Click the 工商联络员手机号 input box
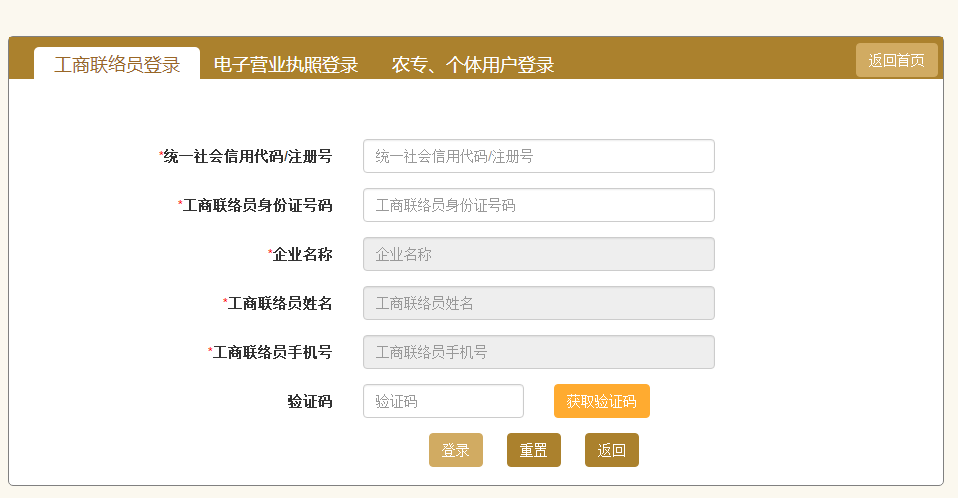 click(x=538, y=352)
